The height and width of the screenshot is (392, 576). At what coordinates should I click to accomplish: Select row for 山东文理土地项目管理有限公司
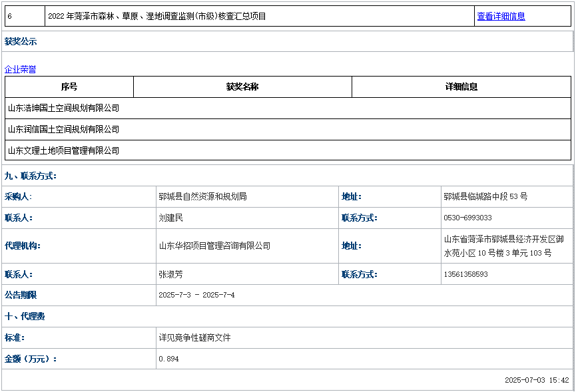61,150
